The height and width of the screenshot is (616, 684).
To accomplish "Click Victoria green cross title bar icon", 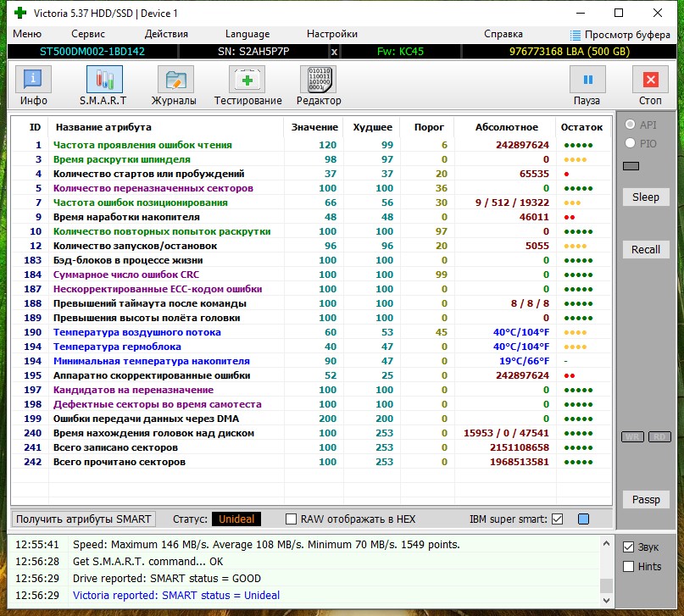I will pos(20,13).
